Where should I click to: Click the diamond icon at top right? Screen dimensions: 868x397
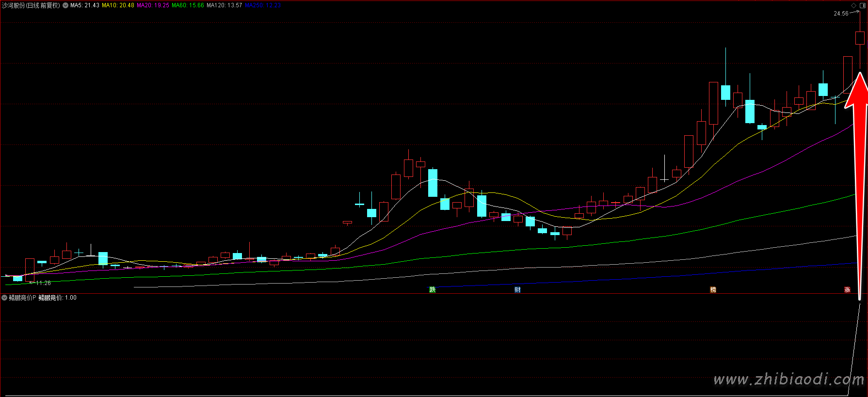pyautogui.click(x=854, y=5)
